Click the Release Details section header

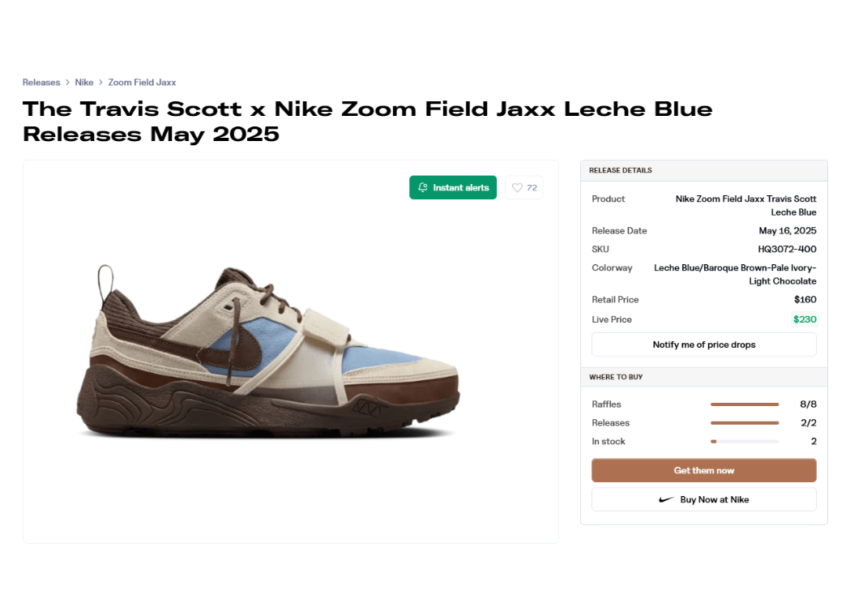tap(621, 171)
